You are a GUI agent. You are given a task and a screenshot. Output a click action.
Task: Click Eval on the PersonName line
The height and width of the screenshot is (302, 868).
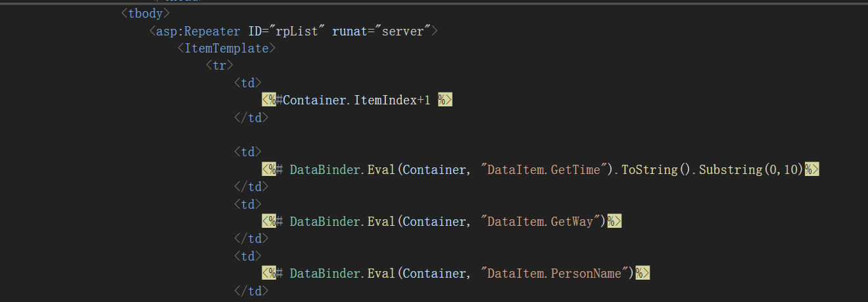(381, 273)
